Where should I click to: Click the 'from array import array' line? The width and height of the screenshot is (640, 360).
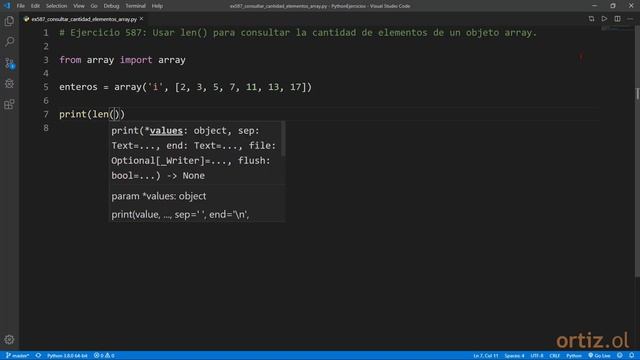pyautogui.click(x=122, y=60)
